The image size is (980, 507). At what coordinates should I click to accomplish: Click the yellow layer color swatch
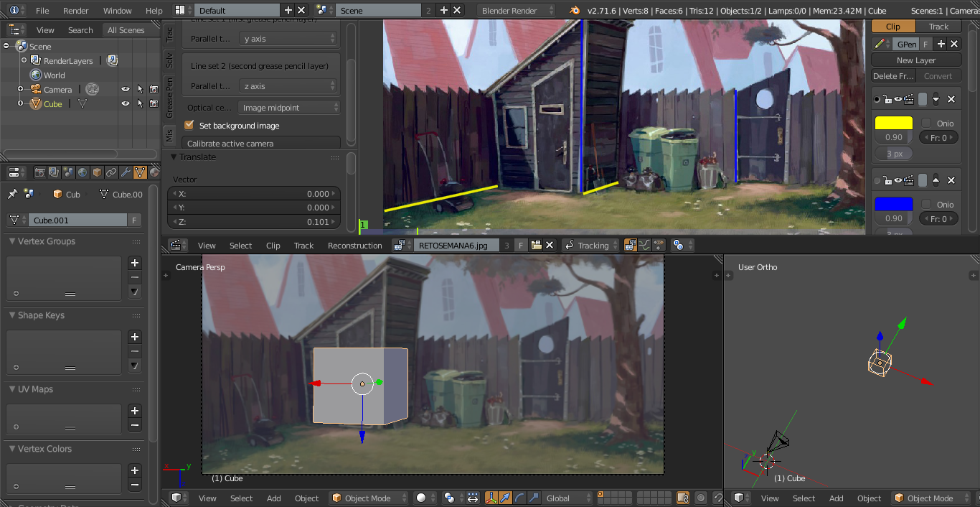pyautogui.click(x=894, y=123)
